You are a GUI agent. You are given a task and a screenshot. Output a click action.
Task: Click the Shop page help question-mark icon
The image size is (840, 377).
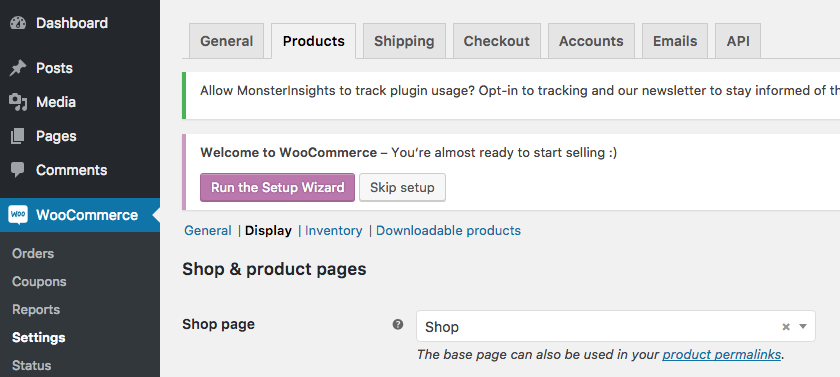[x=398, y=325]
